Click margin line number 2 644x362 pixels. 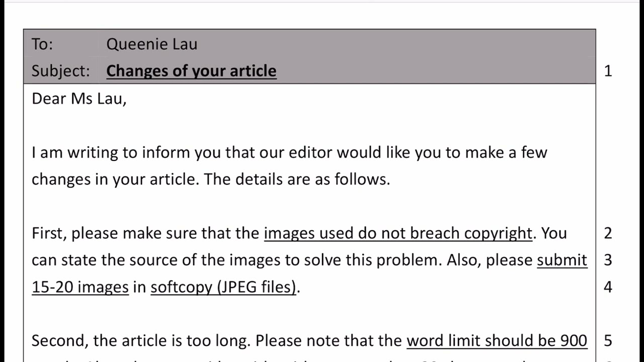click(x=608, y=233)
